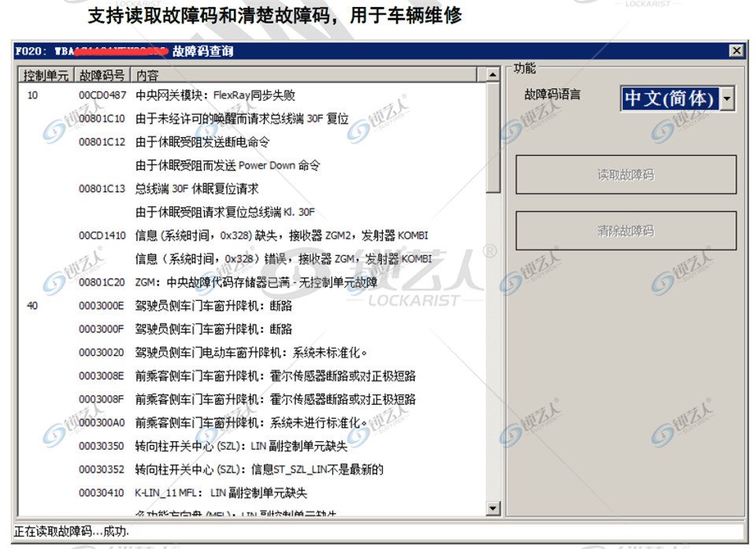The width and height of the screenshot is (756, 549).
Task: Click 信息 错误 接收器 ZGM description
Action: (x=283, y=259)
